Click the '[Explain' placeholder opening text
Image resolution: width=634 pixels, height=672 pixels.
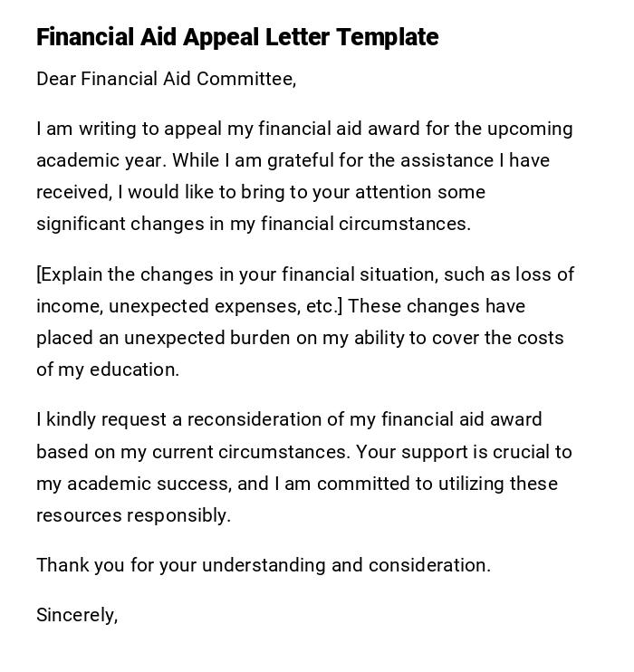[x=71, y=274]
